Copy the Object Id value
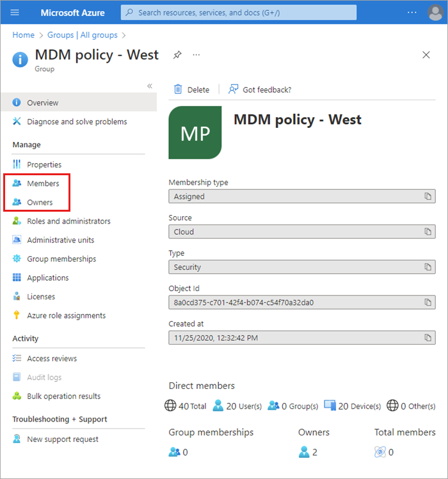Screen dimensions: 448x479 click(428, 302)
